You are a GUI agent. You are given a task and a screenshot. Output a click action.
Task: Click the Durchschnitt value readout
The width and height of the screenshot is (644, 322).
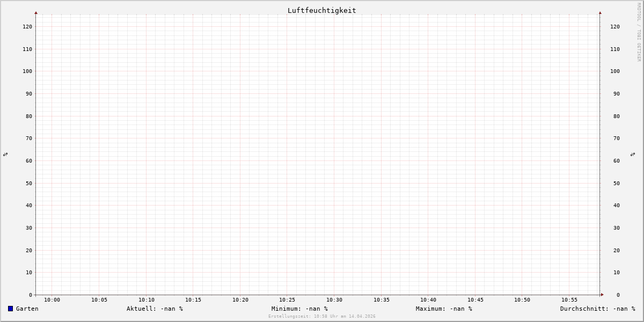pos(597,309)
